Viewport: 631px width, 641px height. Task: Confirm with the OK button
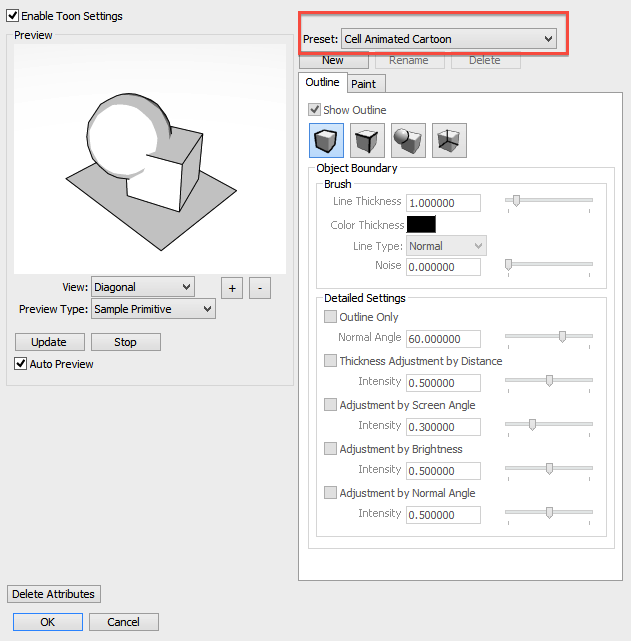click(48, 622)
